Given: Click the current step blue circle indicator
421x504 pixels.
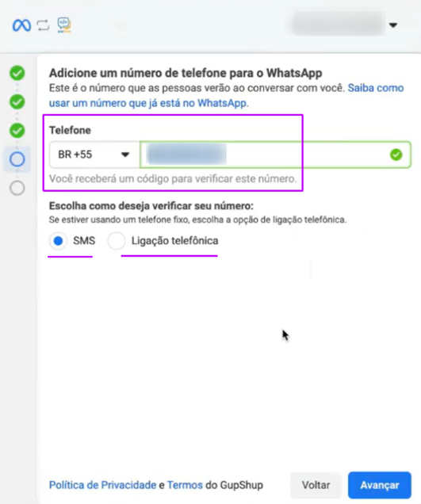Looking at the screenshot, I should [x=17, y=159].
